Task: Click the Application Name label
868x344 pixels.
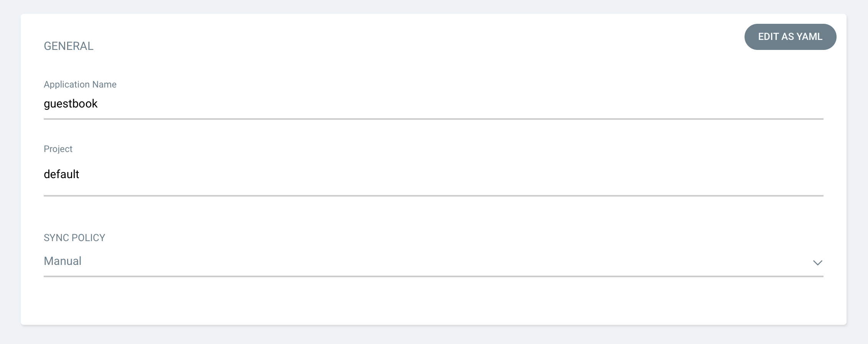Action: (80, 84)
